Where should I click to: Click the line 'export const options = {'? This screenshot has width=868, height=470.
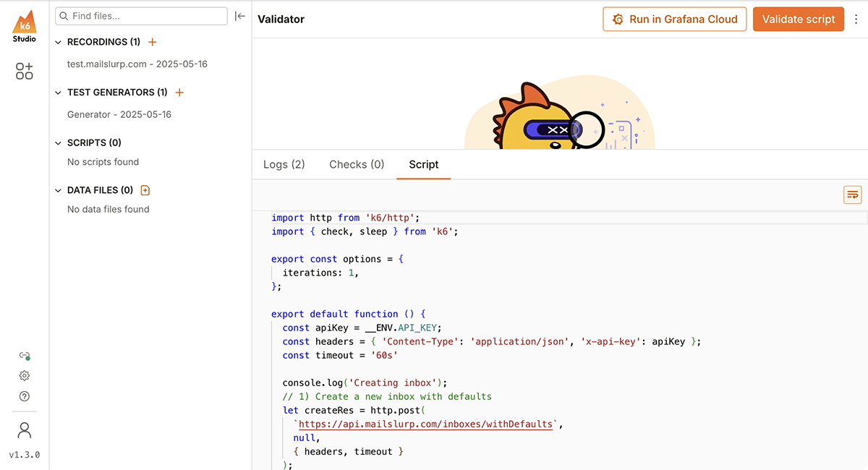pos(337,259)
